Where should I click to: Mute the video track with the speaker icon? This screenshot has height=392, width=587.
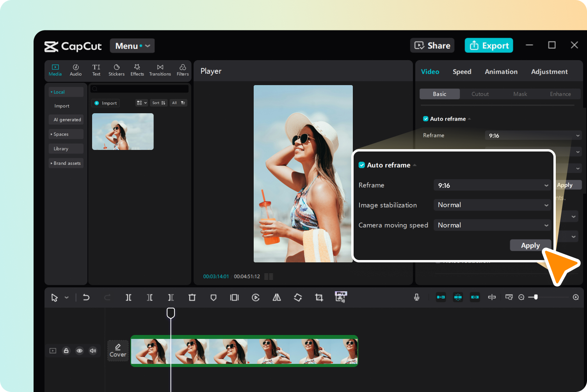(93, 351)
